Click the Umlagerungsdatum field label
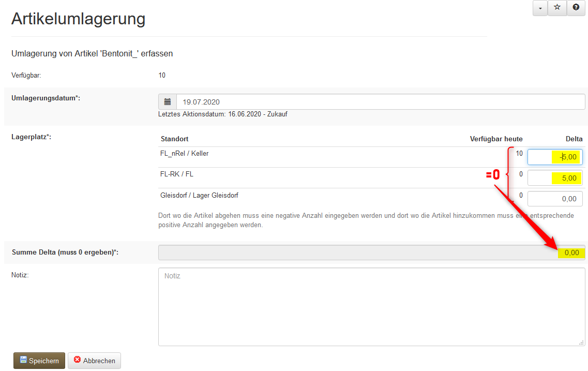 pos(46,98)
